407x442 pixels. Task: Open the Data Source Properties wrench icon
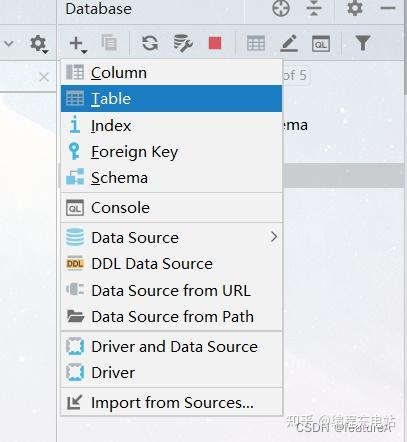pos(183,43)
